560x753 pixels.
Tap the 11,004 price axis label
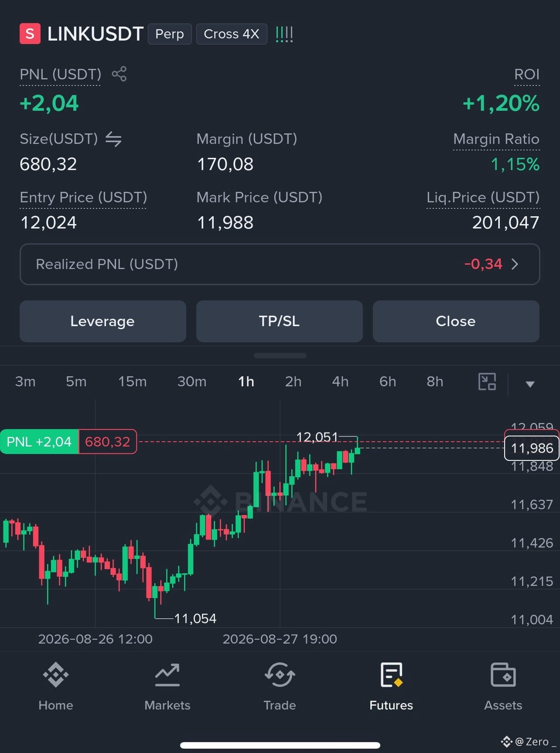coord(532,620)
